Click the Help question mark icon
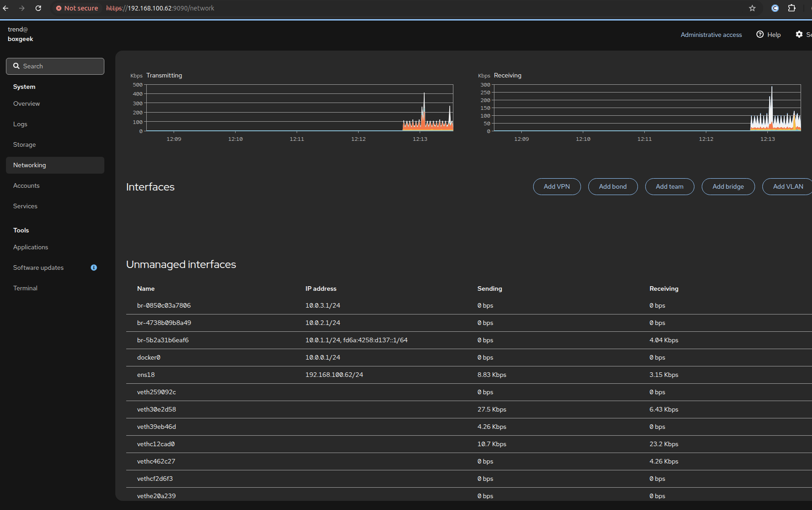Image resolution: width=812 pixels, height=510 pixels. [x=760, y=34]
